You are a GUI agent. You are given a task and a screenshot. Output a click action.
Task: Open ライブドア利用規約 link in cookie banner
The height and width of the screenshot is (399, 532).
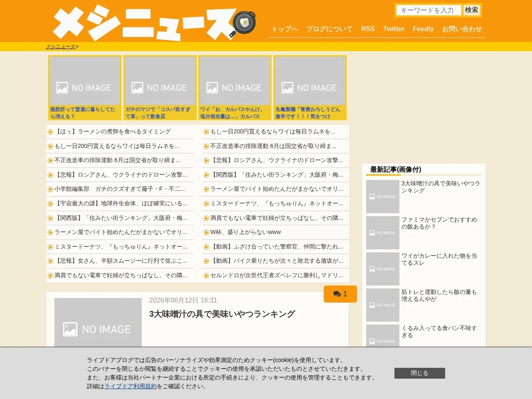[131, 386]
